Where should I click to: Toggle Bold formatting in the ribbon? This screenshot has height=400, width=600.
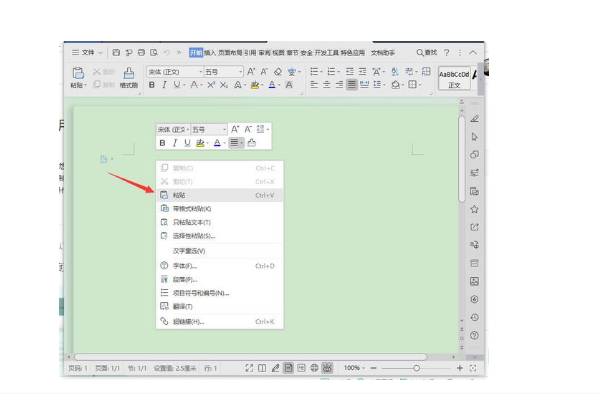[x=152, y=86]
